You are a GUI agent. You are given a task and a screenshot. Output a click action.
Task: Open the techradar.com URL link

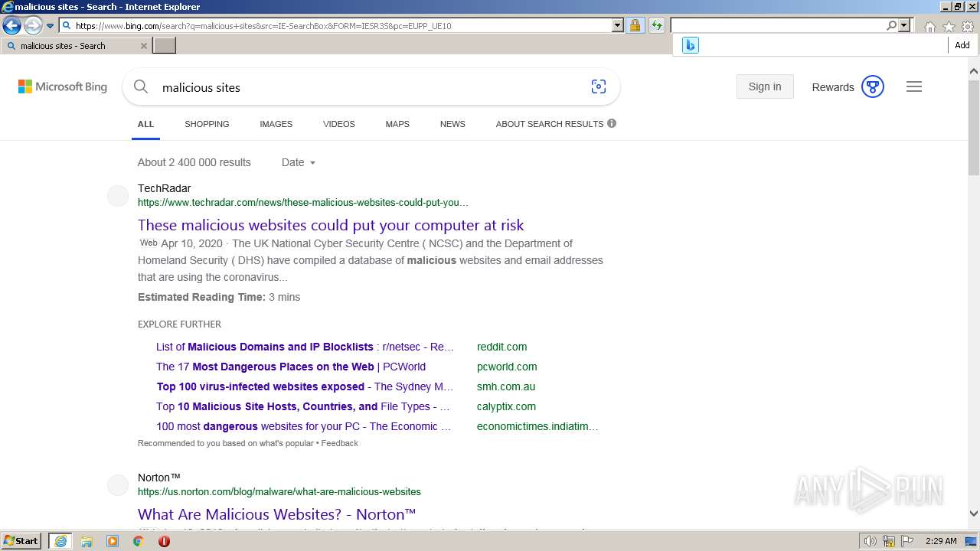303,203
